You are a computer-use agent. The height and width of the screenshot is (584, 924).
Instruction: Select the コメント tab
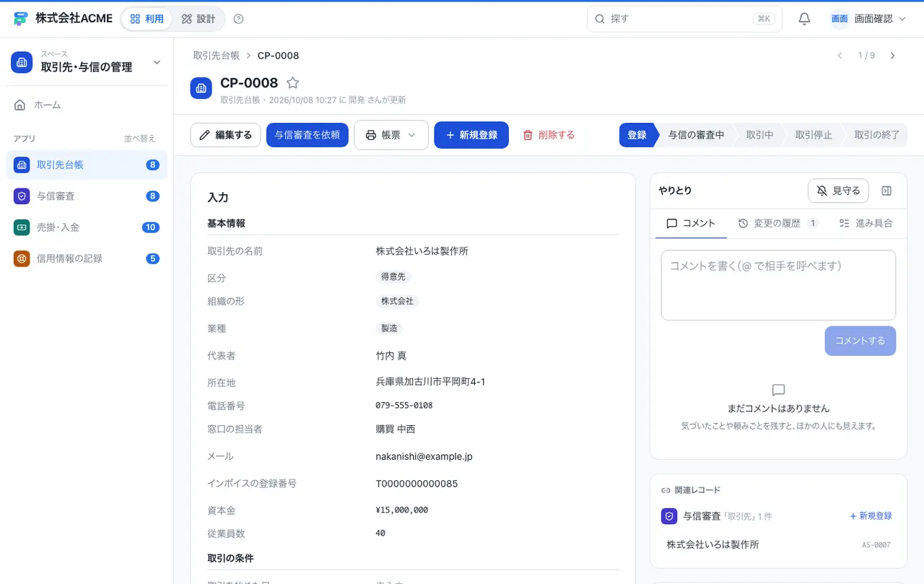691,224
